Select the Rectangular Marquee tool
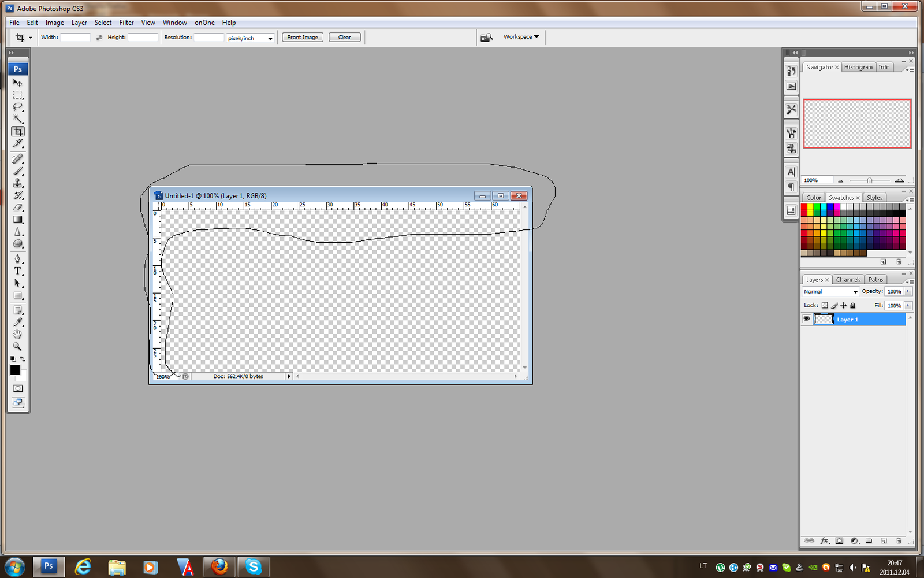The image size is (924, 578). pyautogui.click(x=17, y=95)
